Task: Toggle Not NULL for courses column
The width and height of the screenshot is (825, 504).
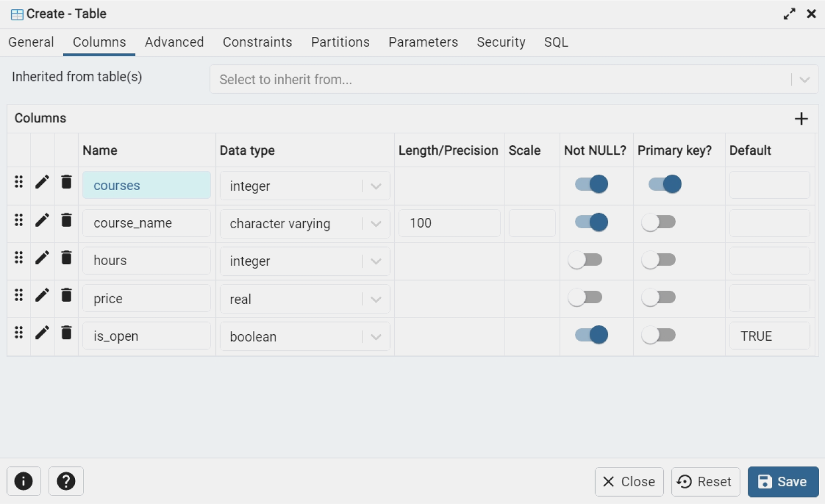Action: point(591,184)
